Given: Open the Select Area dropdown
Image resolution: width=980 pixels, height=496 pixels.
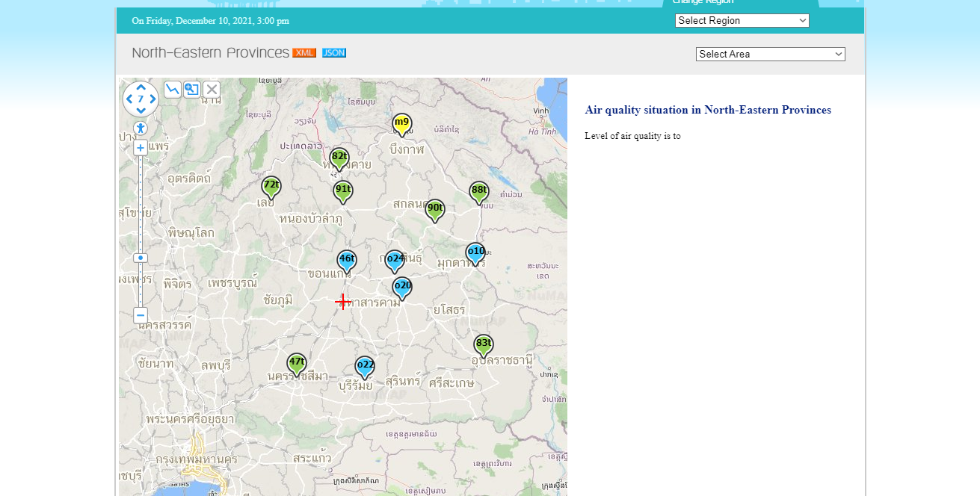Looking at the screenshot, I should (x=771, y=54).
